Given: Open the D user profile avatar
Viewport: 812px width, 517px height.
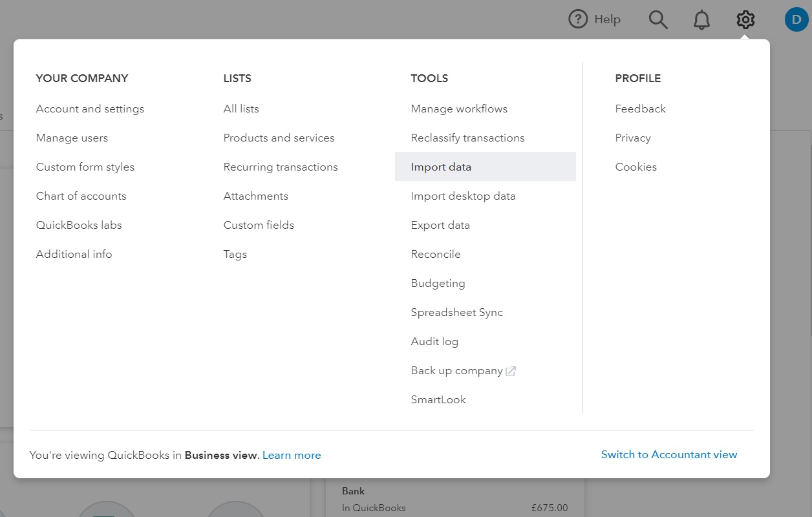Looking at the screenshot, I should pos(796,19).
